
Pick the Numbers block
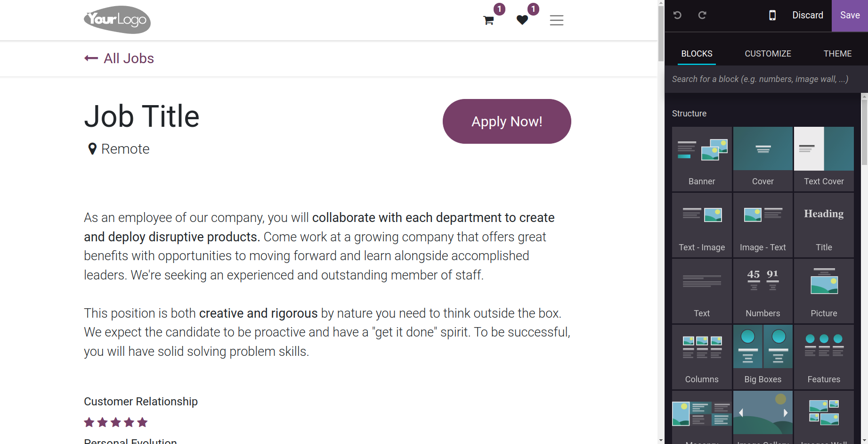coord(763,290)
